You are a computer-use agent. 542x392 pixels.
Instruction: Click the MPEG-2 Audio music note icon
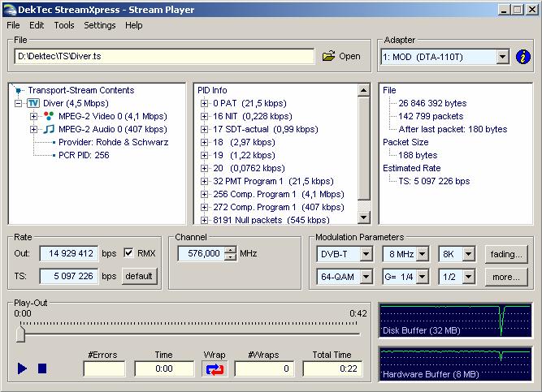click(49, 129)
